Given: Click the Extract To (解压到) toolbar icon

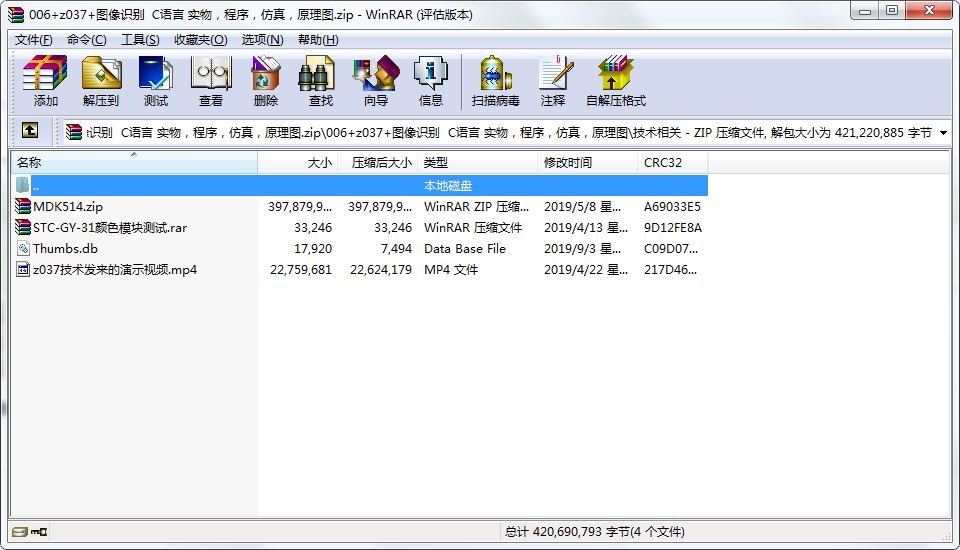Looking at the screenshot, I should coord(101,81).
